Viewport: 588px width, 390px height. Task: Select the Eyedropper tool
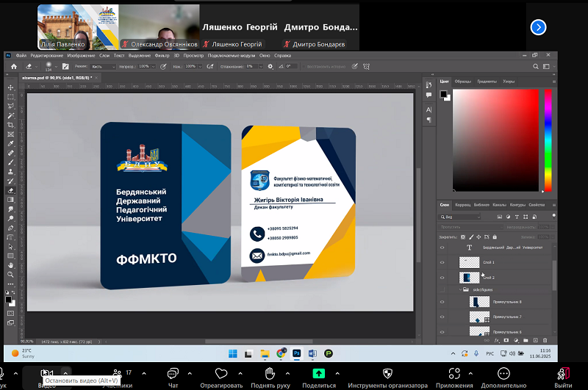(x=10, y=143)
